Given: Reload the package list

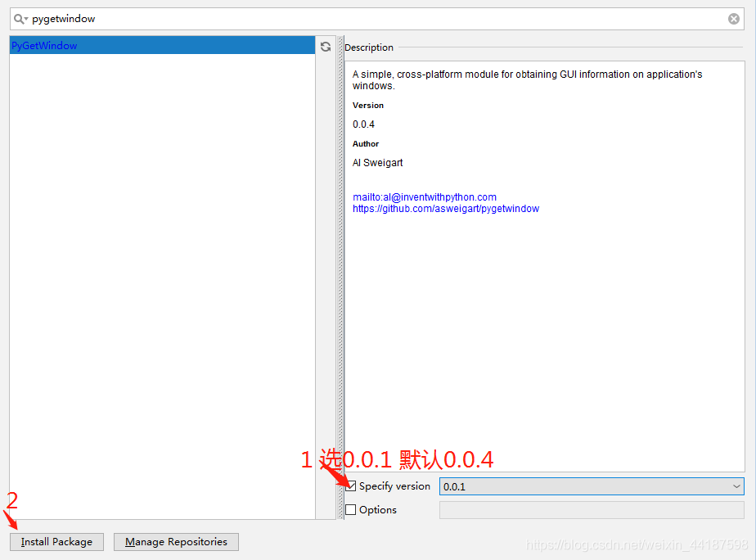Looking at the screenshot, I should (326, 47).
